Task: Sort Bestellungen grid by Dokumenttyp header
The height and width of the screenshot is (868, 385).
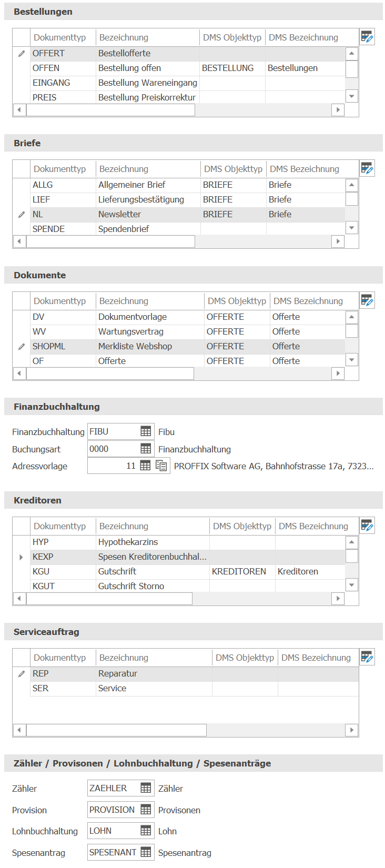Action: pyautogui.click(x=63, y=37)
